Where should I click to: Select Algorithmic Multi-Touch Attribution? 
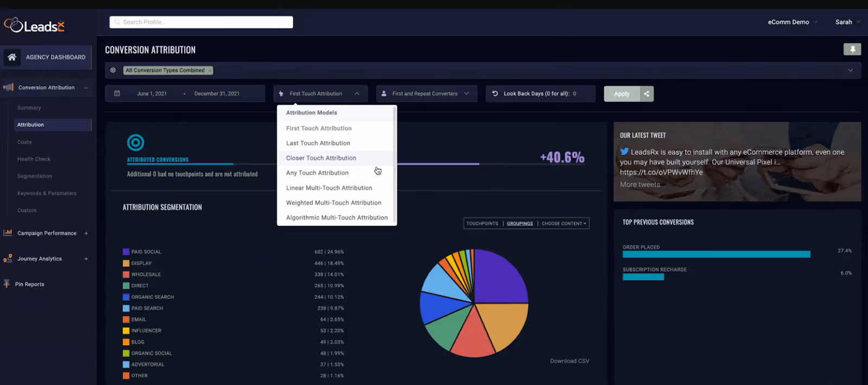(x=336, y=217)
